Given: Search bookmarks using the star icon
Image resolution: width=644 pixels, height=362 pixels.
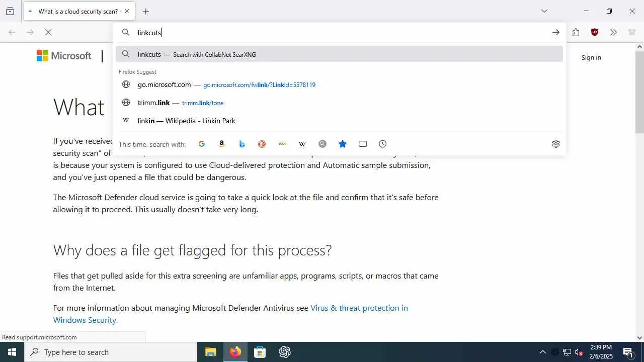Looking at the screenshot, I should tap(343, 144).
